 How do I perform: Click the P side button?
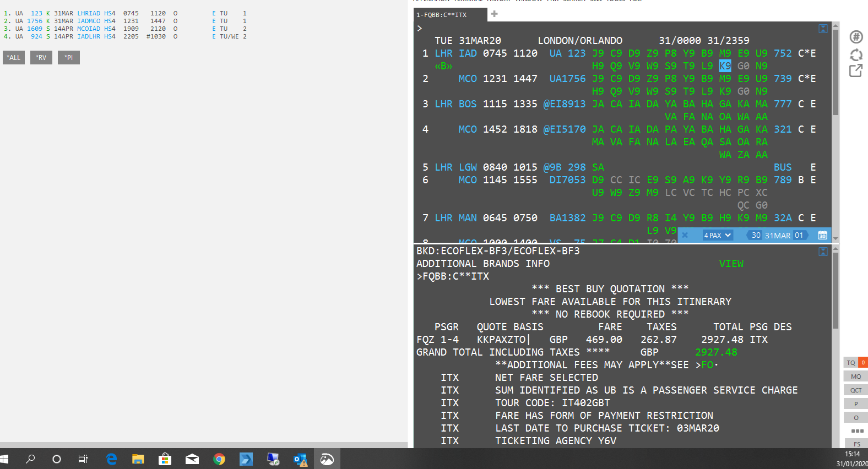coord(856,404)
